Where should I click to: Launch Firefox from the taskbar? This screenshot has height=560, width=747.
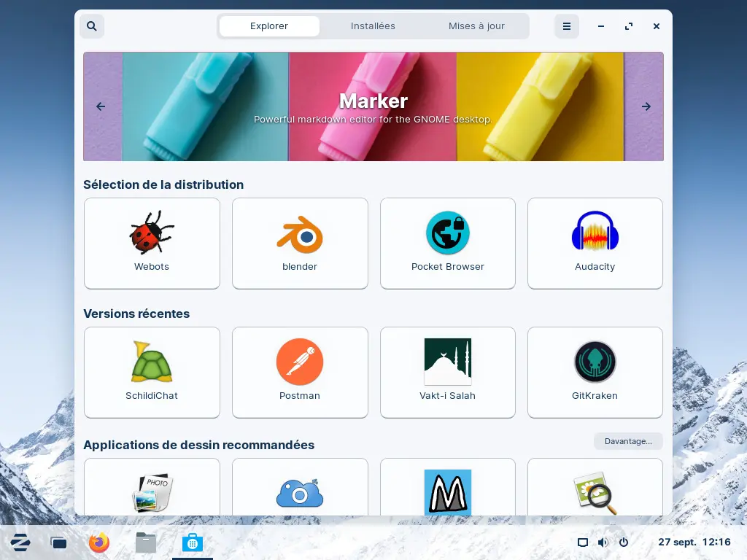[99, 542]
